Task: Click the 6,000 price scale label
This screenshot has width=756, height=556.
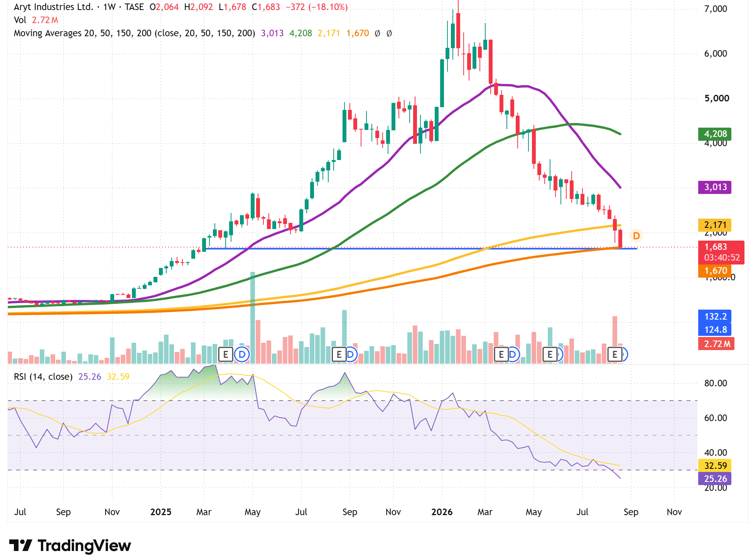Action: [715, 54]
